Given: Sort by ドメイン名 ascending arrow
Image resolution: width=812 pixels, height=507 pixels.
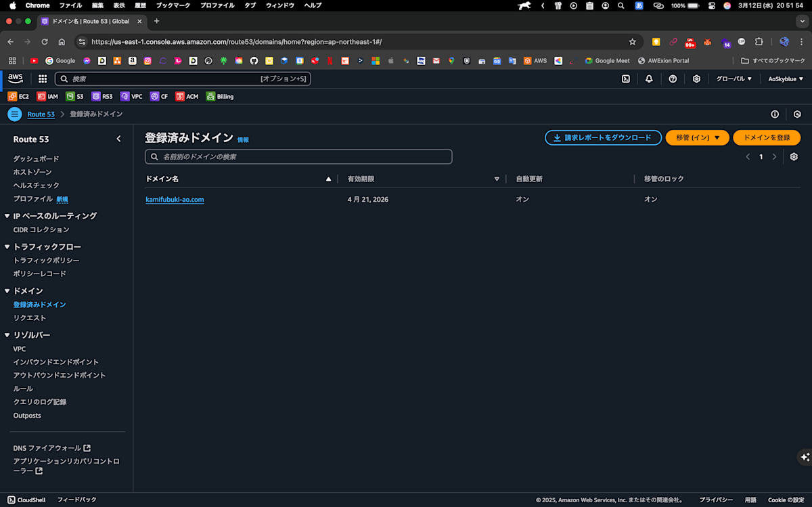Looking at the screenshot, I should coord(329,179).
